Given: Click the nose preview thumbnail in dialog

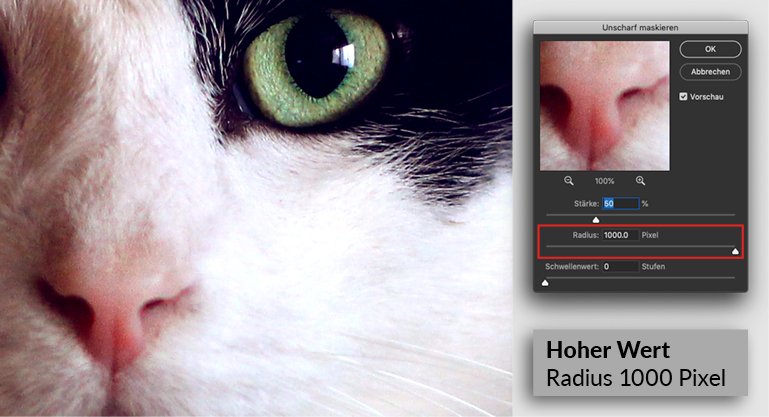Looking at the screenshot, I should 605,106.
